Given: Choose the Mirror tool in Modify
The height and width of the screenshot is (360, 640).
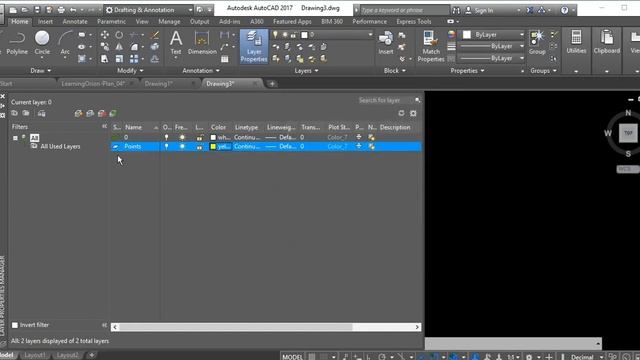Looking at the screenshot, I should [x=119, y=47].
